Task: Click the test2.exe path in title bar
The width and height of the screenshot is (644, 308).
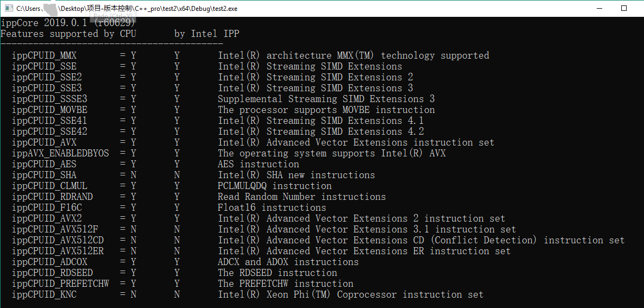Action: (127, 9)
